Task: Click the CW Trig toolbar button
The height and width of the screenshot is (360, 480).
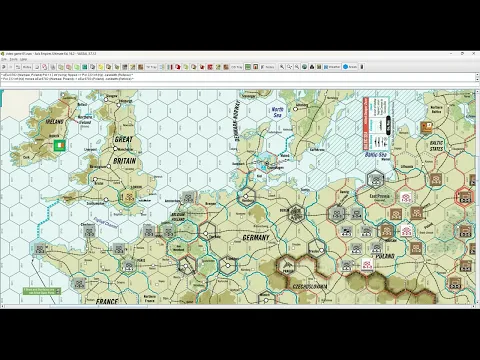Action: (236, 67)
